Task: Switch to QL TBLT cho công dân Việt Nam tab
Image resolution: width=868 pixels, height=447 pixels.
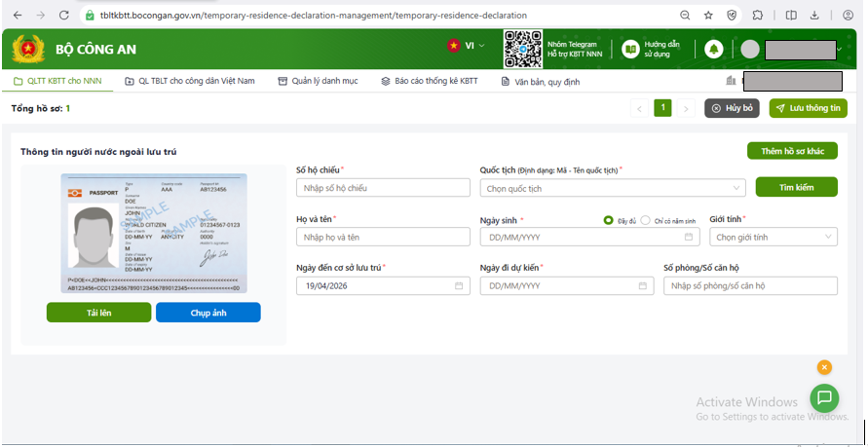Action: click(190, 81)
